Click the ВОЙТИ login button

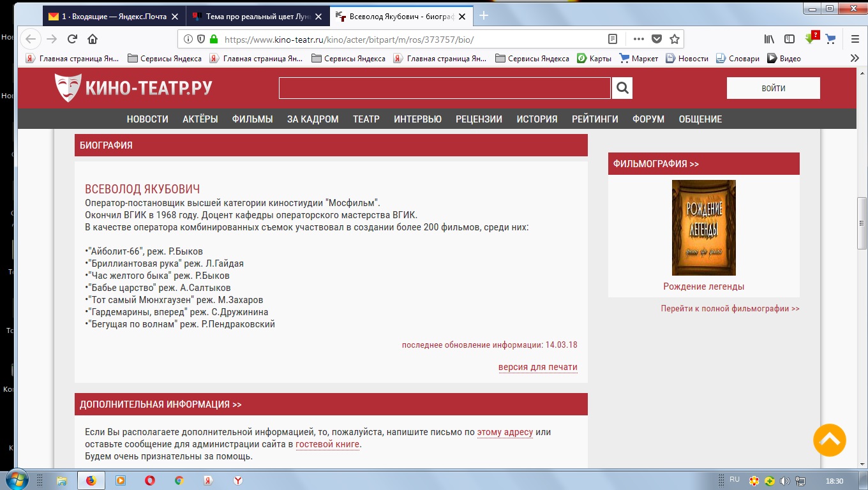[x=774, y=88]
